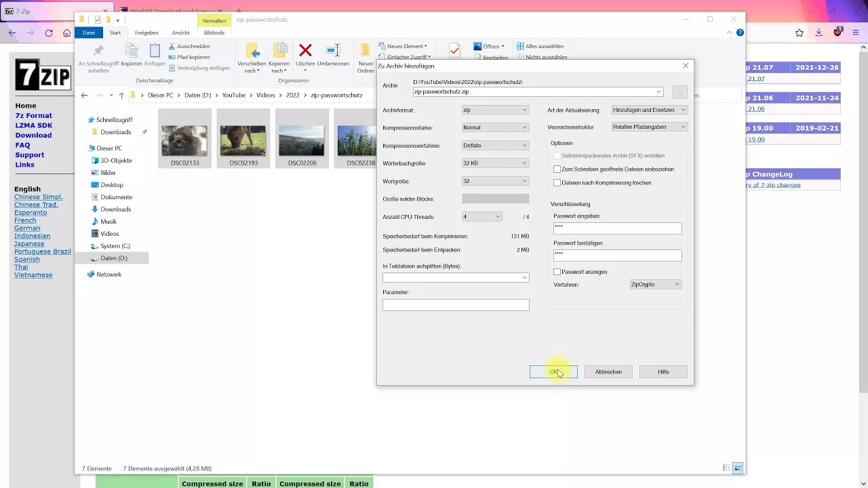Click browser reload page icon
Viewport: 868px width, 488px height.
click(x=49, y=33)
